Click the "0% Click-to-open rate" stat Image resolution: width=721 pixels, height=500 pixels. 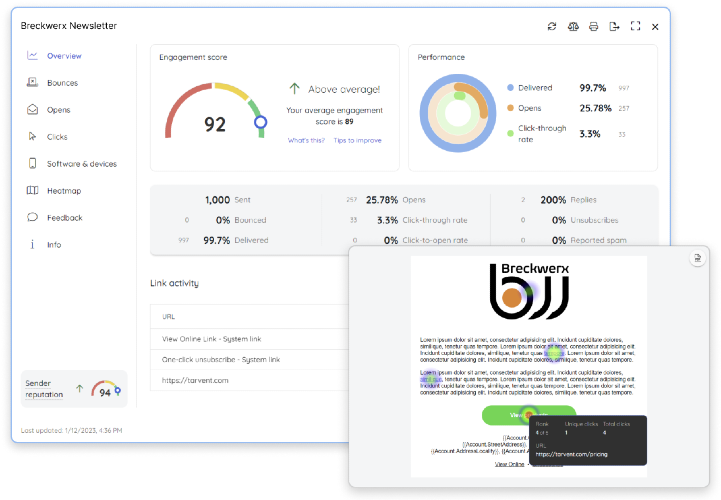click(425, 240)
